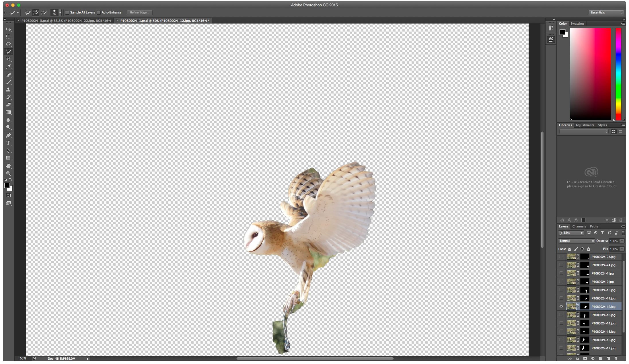Enable the Sample All Layers checkbox

[x=67, y=13]
